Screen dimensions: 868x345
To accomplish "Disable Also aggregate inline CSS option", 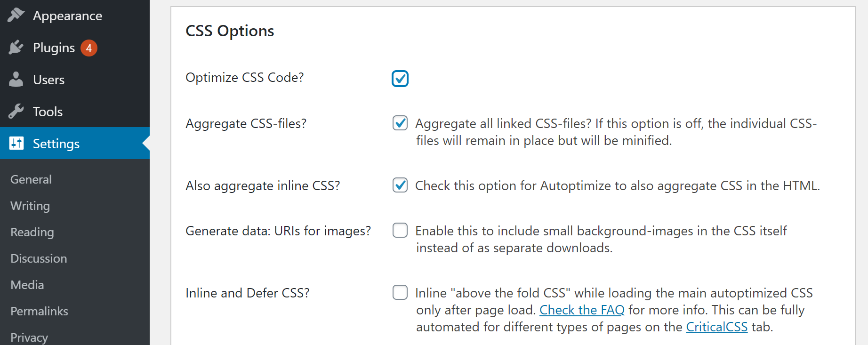I will pyautogui.click(x=400, y=185).
